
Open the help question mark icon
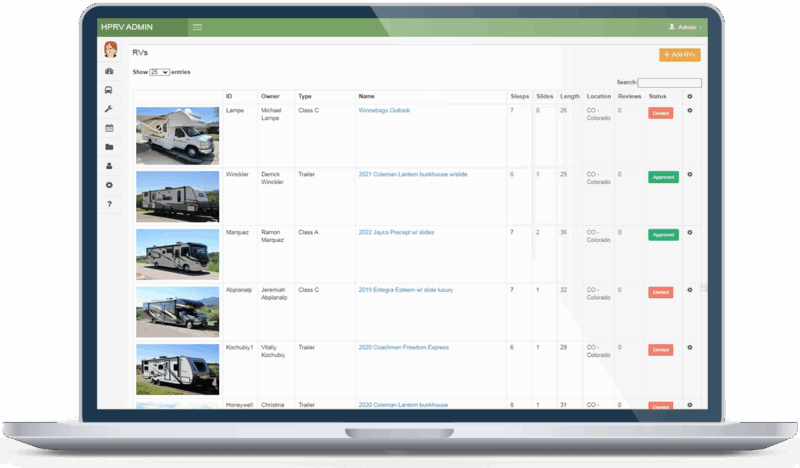pyautogui.click(x=109, y=204)
